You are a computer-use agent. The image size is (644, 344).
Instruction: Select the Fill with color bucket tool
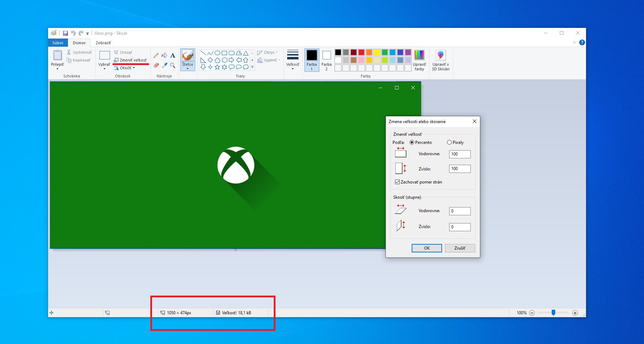164,56
